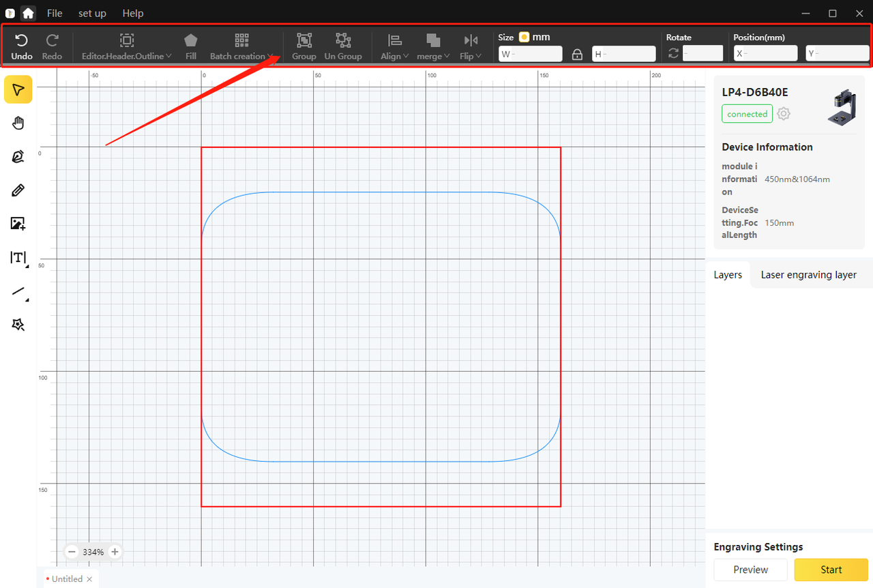
Task: Open the Help menu
Action: click(133, 13)
